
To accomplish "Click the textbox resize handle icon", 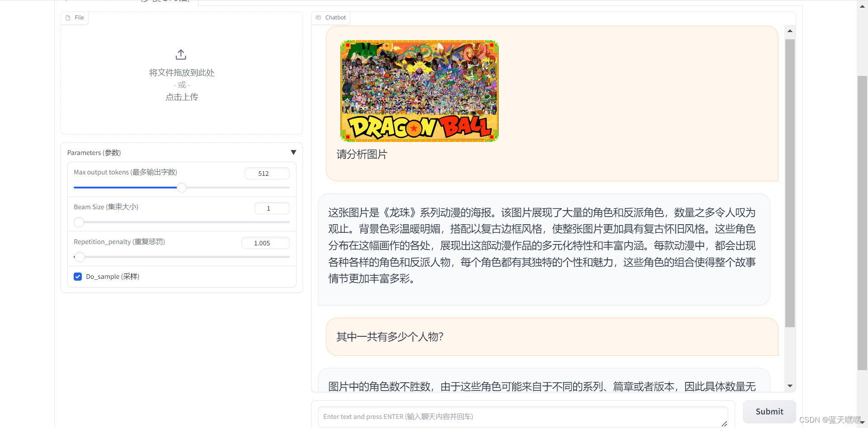I will click(x=724, y=423).
